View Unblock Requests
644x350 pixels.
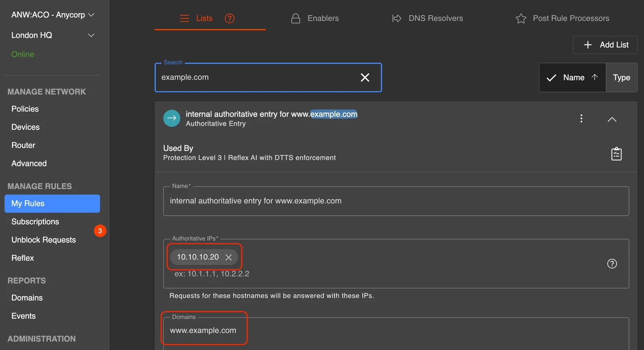pyautogui.click(x=43, y=240)
